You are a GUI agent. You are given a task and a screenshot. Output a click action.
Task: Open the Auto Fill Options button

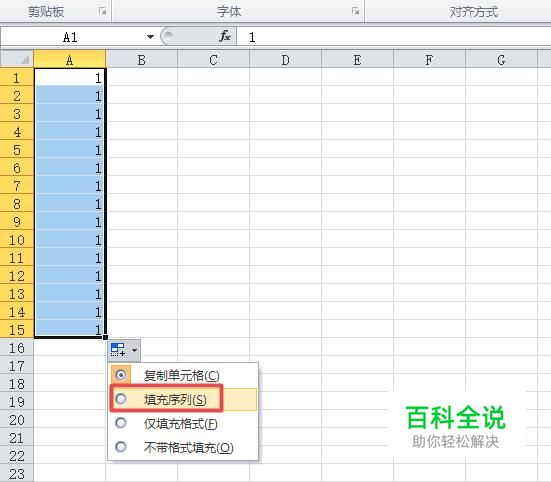click(x=124, y=350)
